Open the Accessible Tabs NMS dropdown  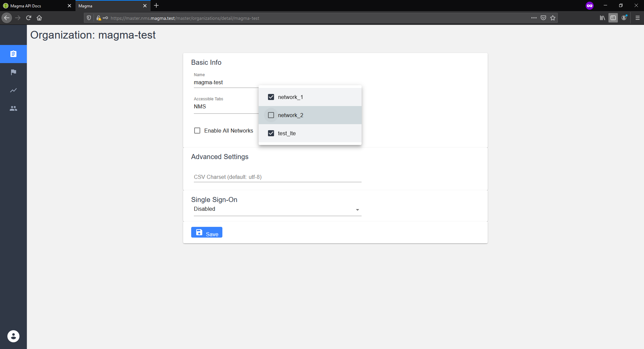pos(226,107)
